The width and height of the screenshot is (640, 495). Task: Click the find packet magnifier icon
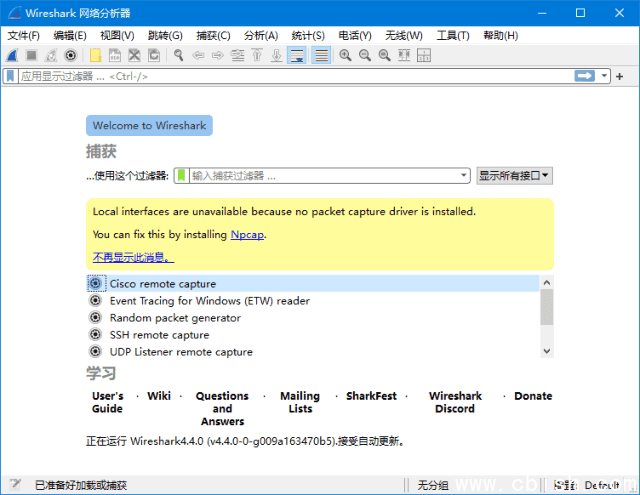pos(178,55)
